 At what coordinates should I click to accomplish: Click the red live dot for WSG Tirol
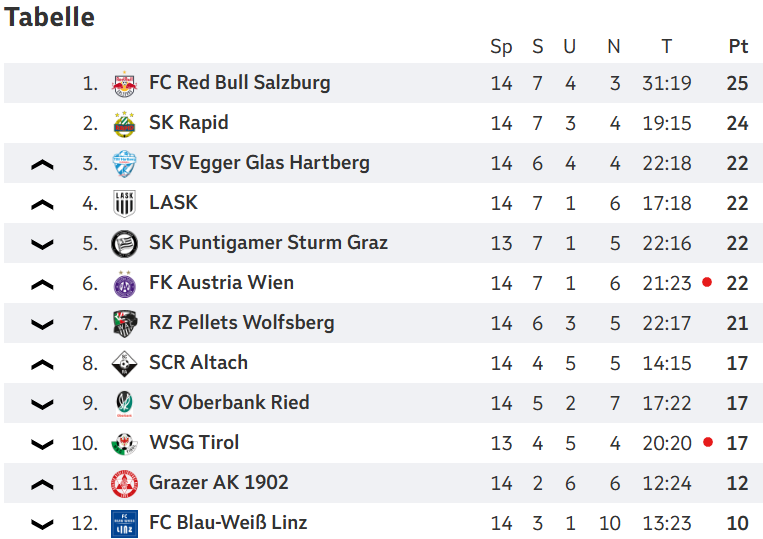[x=707, y=443]
